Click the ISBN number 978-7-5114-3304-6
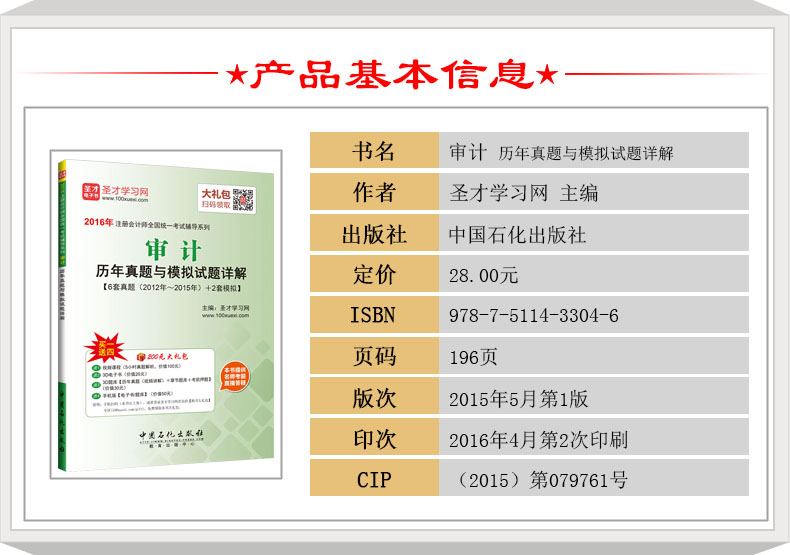Viewport: 790px width, 555px height. tap(534, 316)
